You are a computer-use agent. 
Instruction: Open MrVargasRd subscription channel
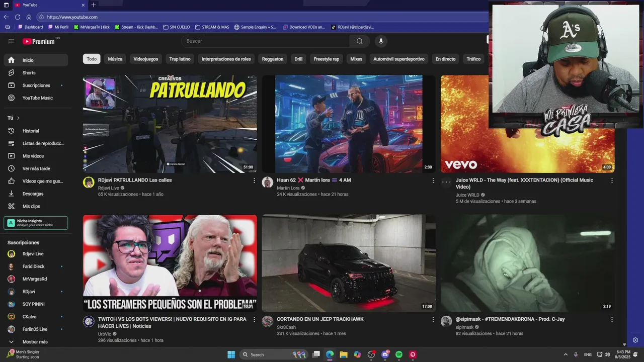tap(36, 279)
